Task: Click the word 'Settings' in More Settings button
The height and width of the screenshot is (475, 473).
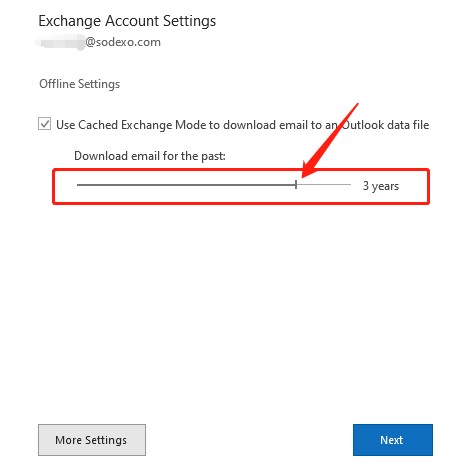Action: [x=106, y=440]
